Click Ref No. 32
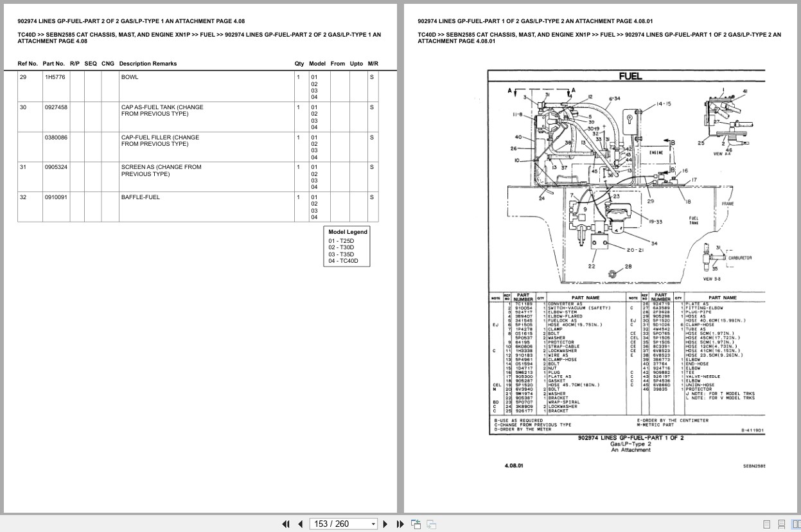The image size is (801, 532). [x=23, y=197]
